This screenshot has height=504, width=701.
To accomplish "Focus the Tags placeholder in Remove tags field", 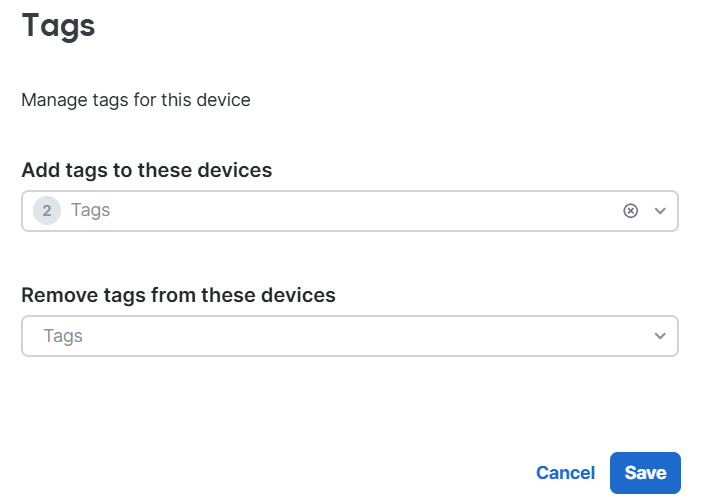I will coord(63,336).
